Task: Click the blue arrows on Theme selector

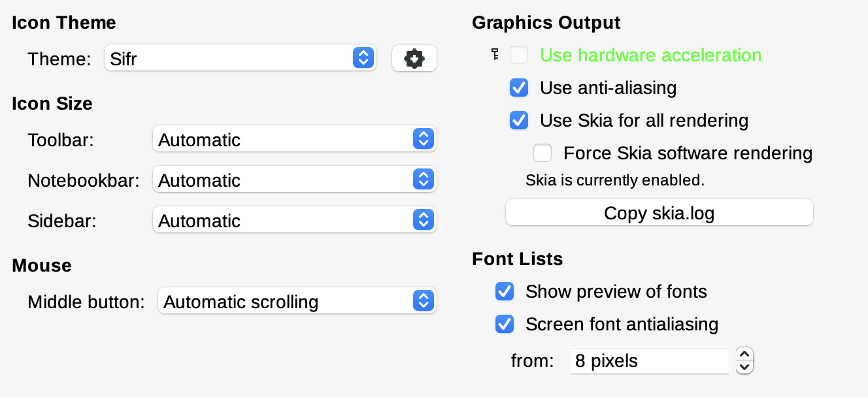Action: click(363, 58)
